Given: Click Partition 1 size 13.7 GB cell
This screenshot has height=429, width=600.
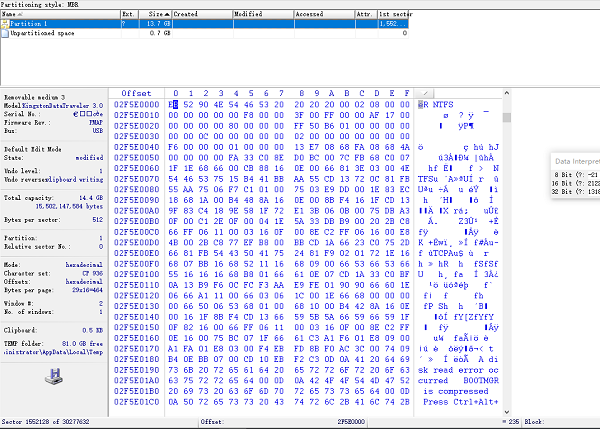Looking at the screenshot, I should tap(155, 24).
